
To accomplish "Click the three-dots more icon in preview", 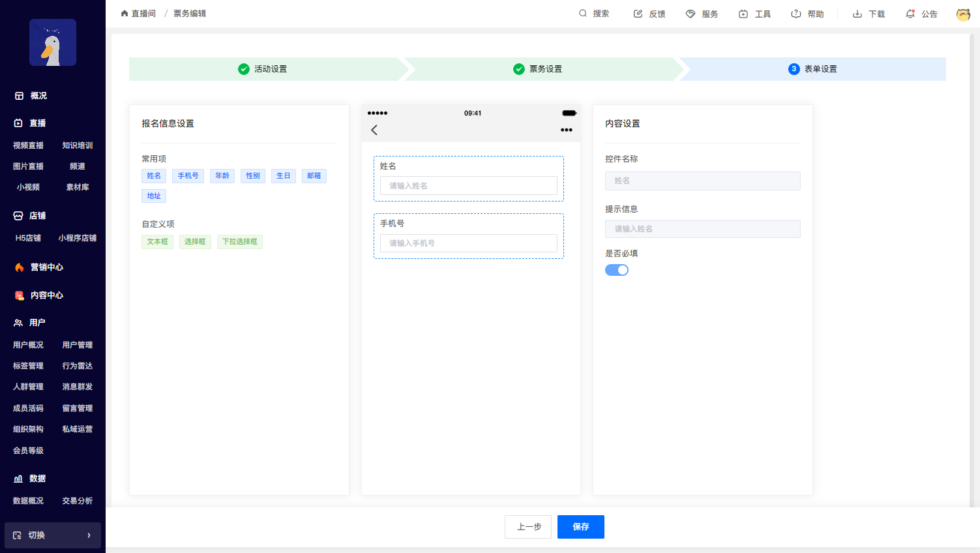I will (x=567, y=130).
